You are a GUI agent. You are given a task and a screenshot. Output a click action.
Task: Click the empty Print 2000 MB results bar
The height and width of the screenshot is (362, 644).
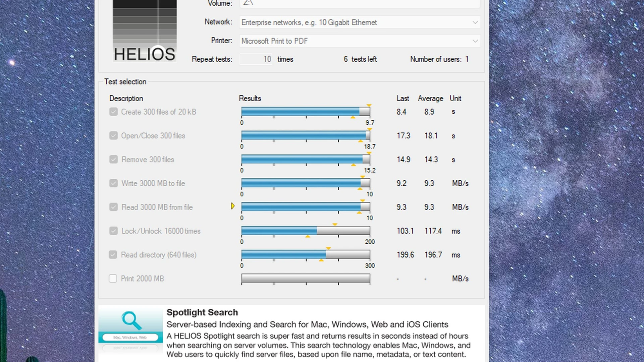pos(305,278)
